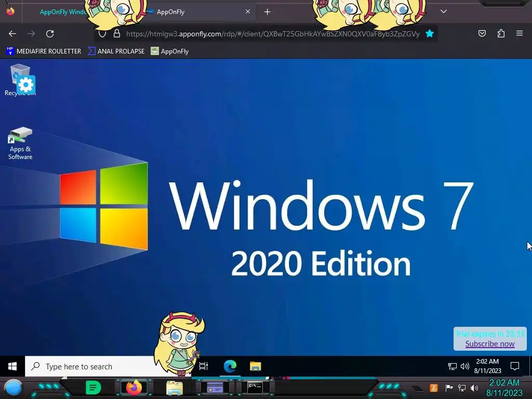
Task: Open the green chat app in host taskbar
Action: pos(94,388)
